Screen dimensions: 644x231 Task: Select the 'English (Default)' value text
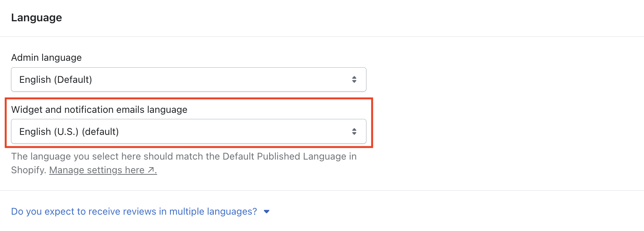point(55,79)
